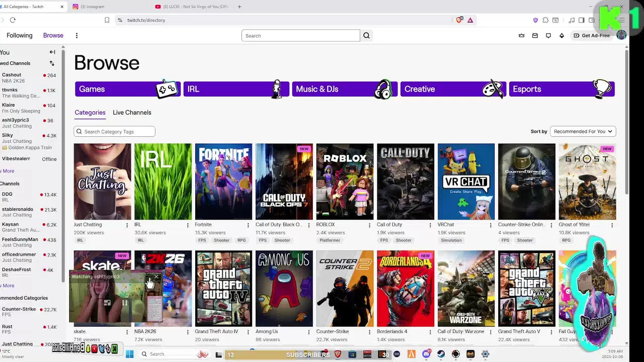Collapse the left sidebar with arrow icon
Viewport: 644px width, 362px height.
pyautogui.click(x=52, y=52)
